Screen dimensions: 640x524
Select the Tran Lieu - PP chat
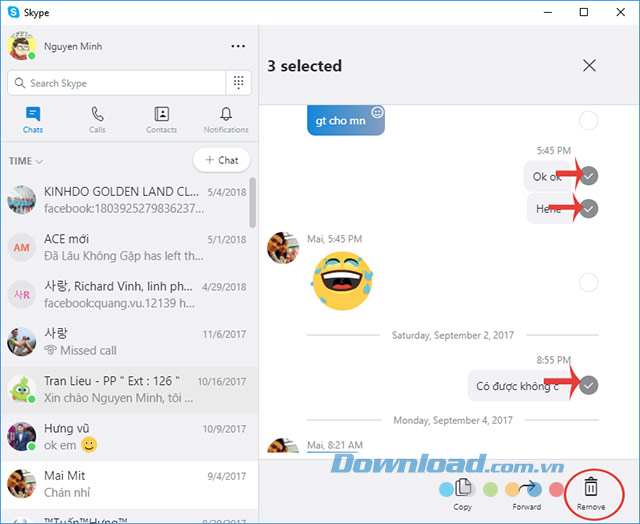point(129,389)
